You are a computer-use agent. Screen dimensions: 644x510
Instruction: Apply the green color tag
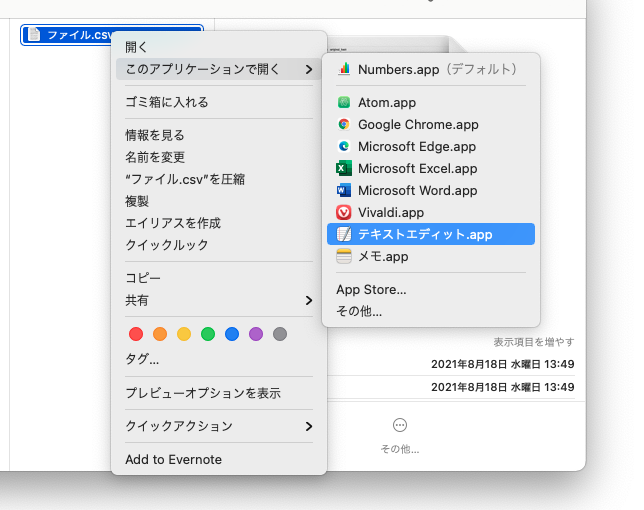pyautogui.click(x=208, y=334)
